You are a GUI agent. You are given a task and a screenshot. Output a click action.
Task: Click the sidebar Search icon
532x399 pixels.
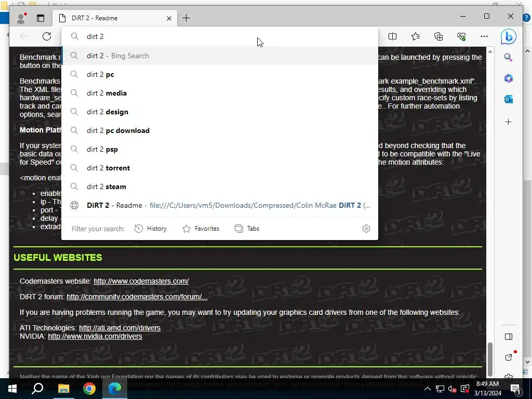coord(508,57)
